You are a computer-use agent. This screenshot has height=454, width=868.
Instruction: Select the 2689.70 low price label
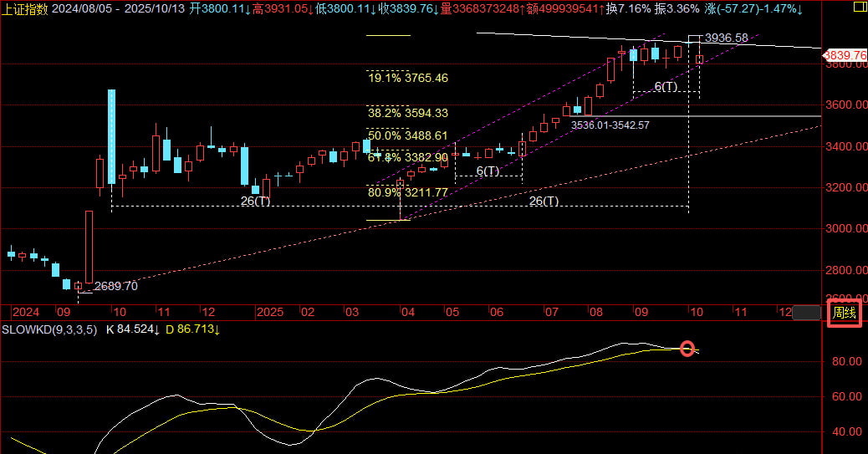(x=115, y=286)
